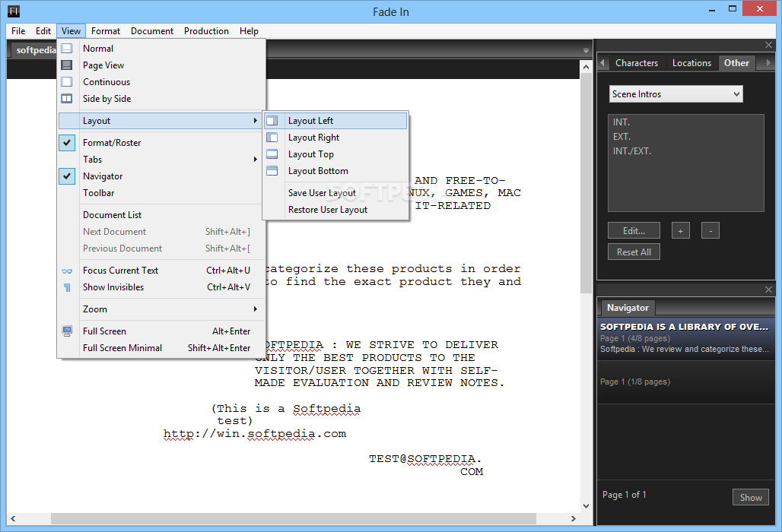Click the Continuous view icon
Viewport: 782px width, 532px height.
click(66, 81)
